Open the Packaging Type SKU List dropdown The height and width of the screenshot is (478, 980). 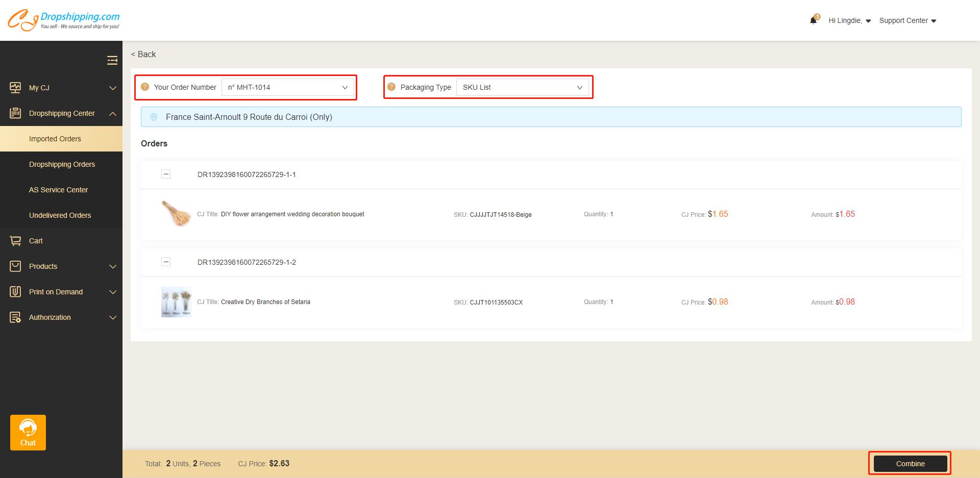coord(522,87)
